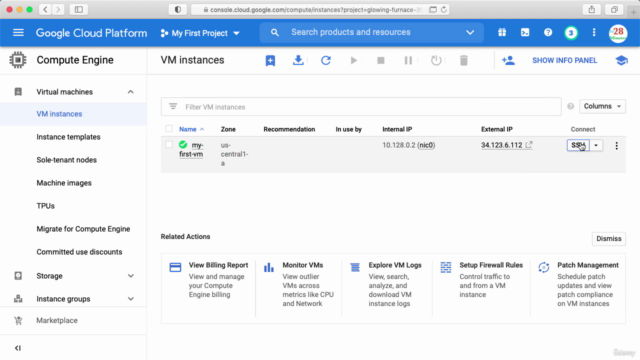Image resolution: width=640 pixels, height=360 pixels.
Task: Open the Monitor VMs card
Action: point(299,284)
